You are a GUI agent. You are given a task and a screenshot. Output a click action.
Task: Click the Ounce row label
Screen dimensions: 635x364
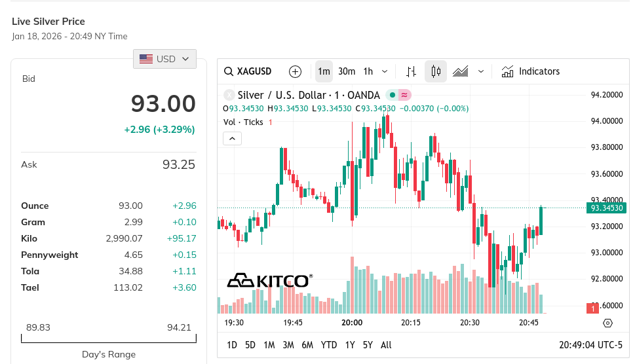point(35,206)
